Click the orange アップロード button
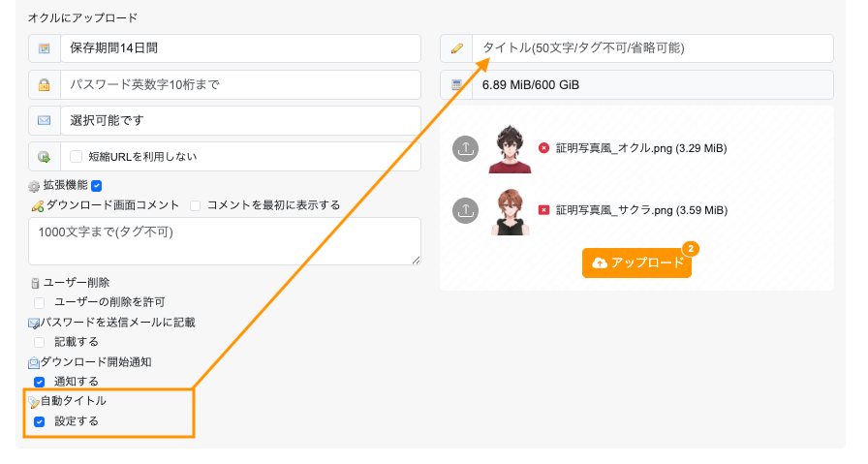Screen dimensions: 868x464 pyautogui.click(x=636, y=263)
